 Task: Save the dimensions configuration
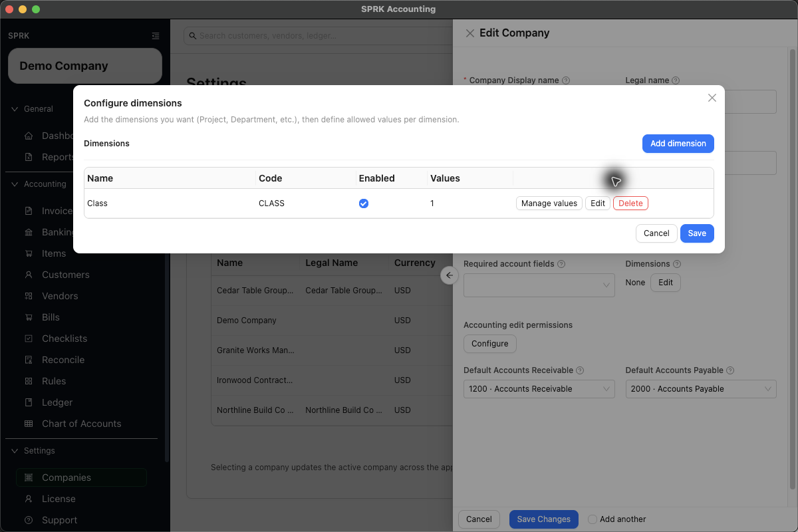697,233
